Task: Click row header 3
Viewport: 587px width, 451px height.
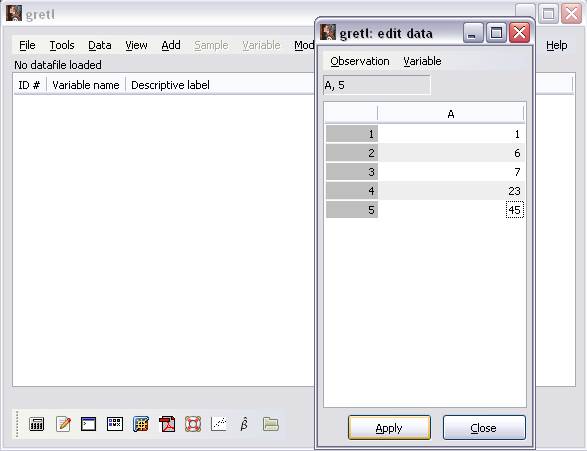Action: [352, 172]
